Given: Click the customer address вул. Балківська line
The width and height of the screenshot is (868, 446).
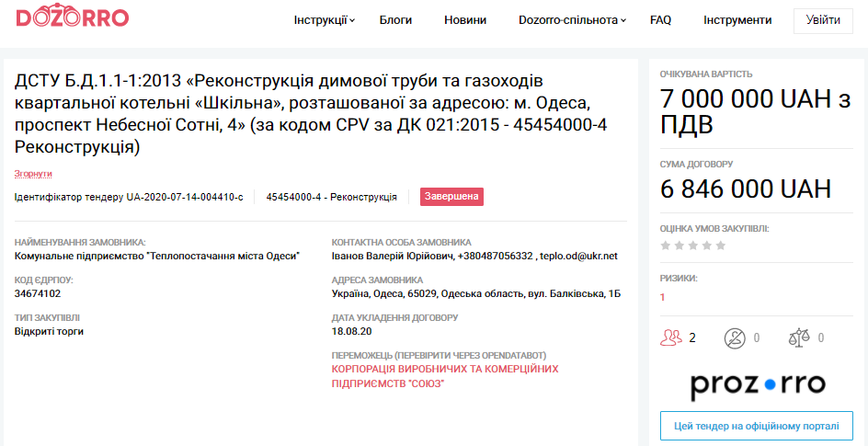Looking at the screenshot, I should 476,294.
